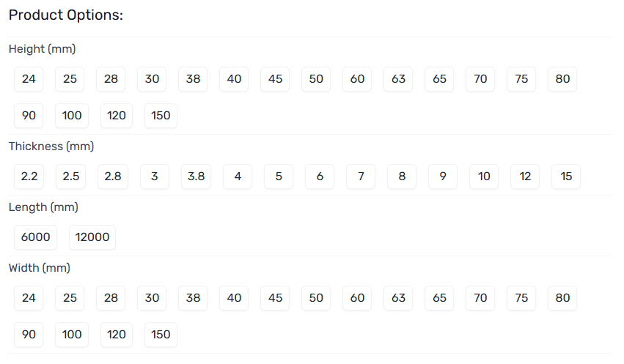The image size is (624, 364).
Task: Select the 2.2 Thickness option
Action: click(x=29, y=177)
